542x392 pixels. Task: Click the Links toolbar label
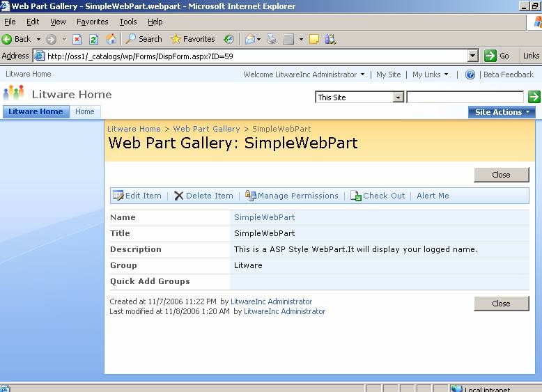531,56
